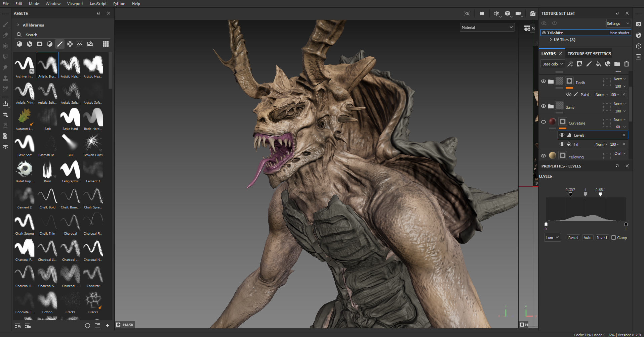Add a paint layer with brush icon
644x337 pixels.
[x=589, y=64]
